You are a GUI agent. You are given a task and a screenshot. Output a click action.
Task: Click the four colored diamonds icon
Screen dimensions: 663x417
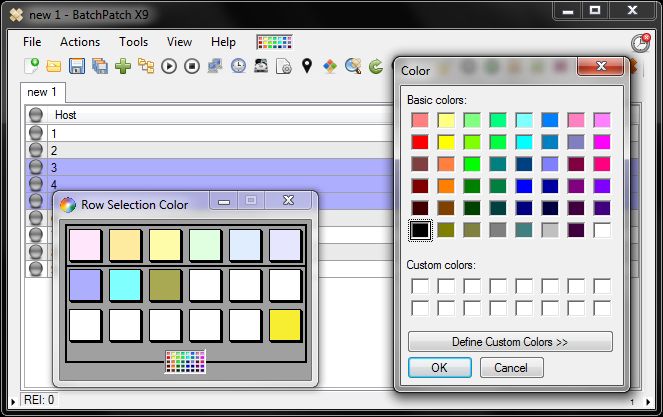(x=330, y=66)
